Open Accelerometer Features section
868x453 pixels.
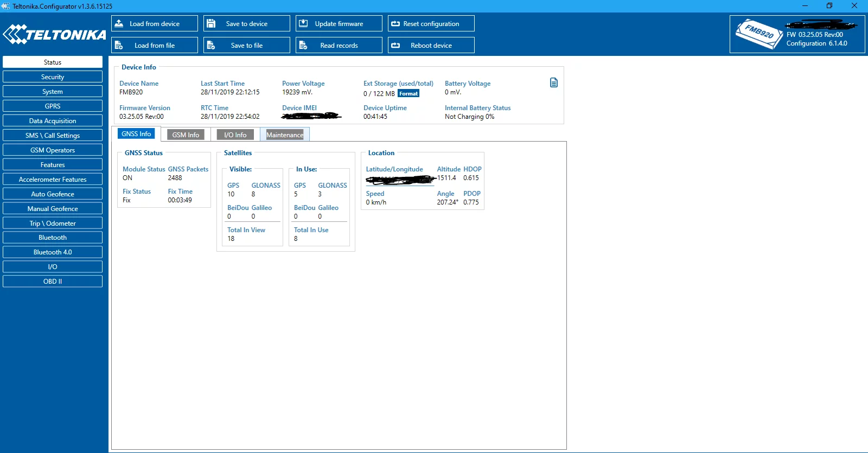[x=53, y=180]
